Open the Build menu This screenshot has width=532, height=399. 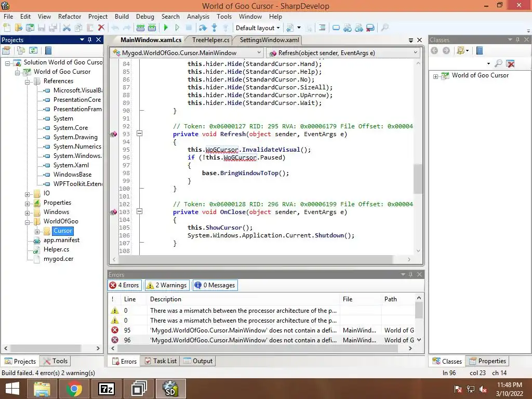click(122, 16)
